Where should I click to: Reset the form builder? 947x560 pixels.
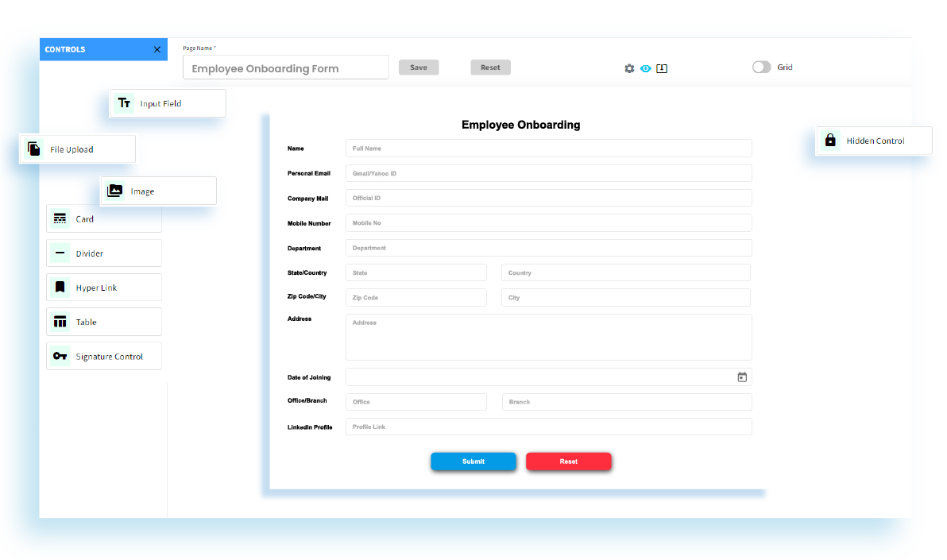490,67
